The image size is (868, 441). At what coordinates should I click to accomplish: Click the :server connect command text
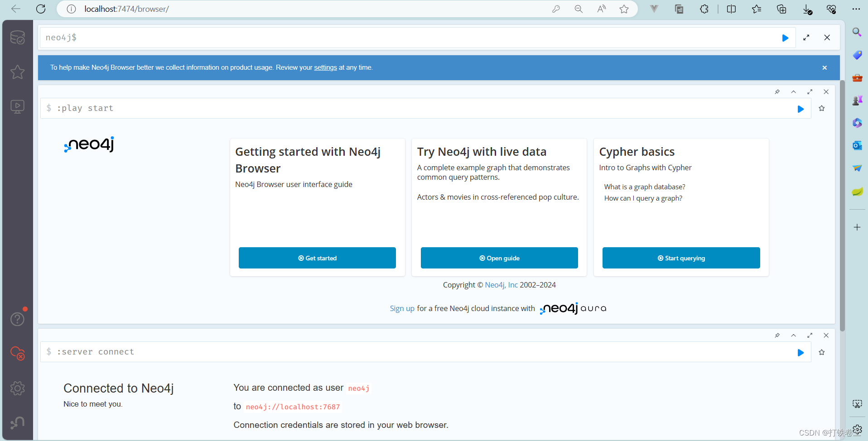[x=96, y=352]
